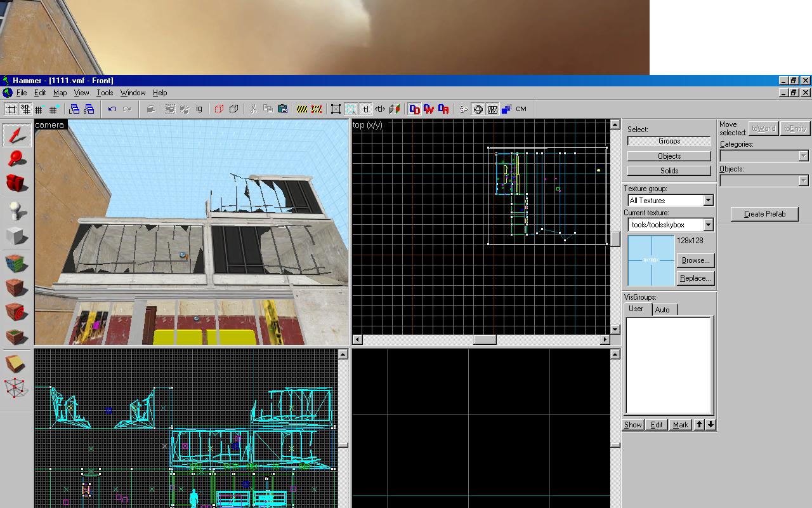The height and width of the screenshot is (508, 812).
Task: Click the Load Window State icon
Action: 75,109
